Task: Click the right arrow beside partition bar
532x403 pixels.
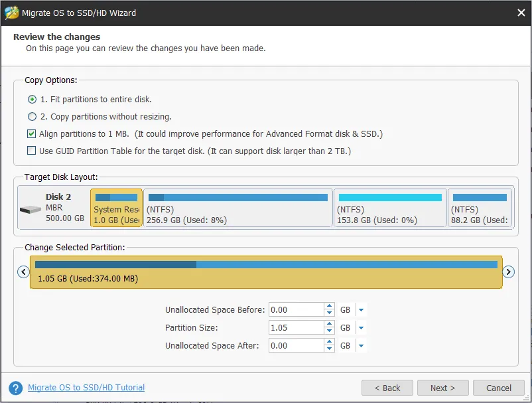Action: click(508, 272)
